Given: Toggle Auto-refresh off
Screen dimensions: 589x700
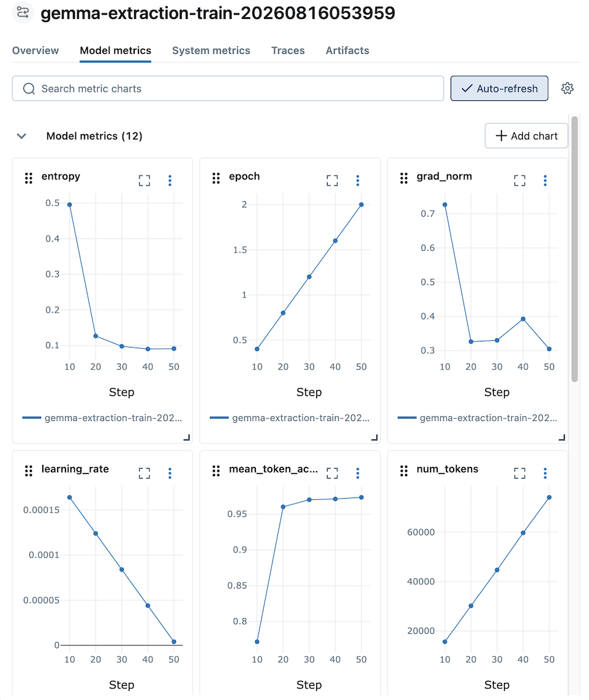Looking at the screenshot, I should coord(499,88).
